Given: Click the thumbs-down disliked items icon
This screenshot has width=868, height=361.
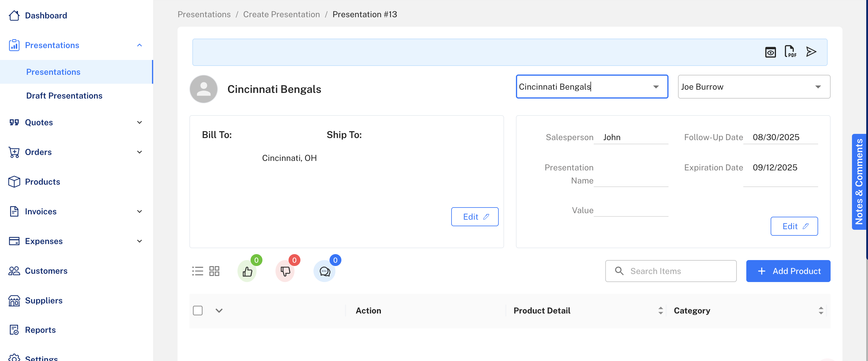Looking at the screenshot, I should point(285,271).
